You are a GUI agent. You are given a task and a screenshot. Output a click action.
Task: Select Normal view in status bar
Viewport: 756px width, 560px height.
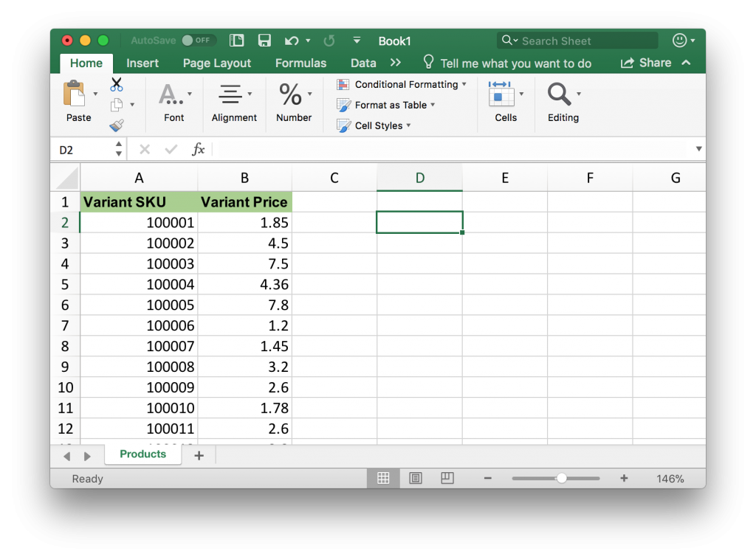pos(383,479)
